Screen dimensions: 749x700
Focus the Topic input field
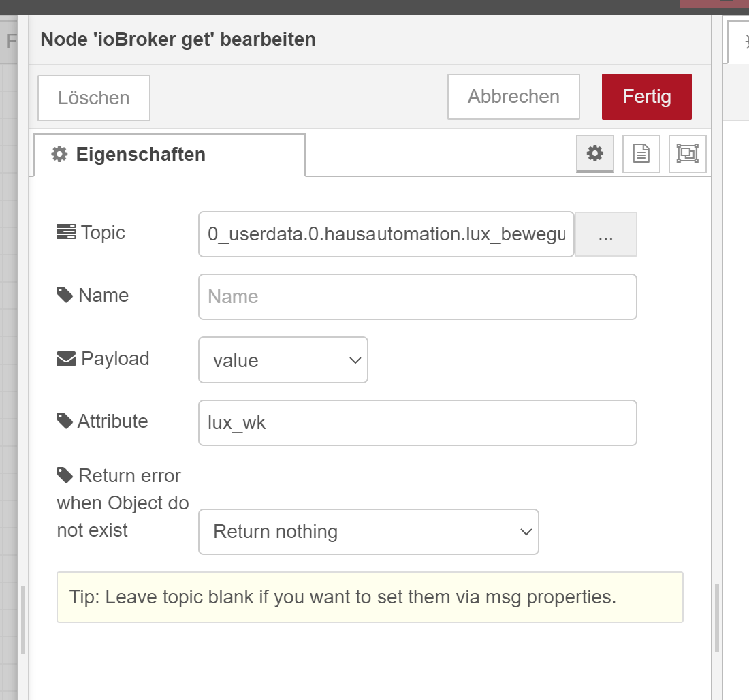[386, 235]
